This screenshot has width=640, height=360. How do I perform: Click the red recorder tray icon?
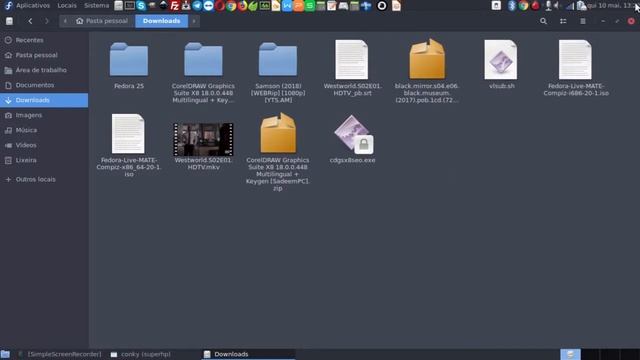[535, 6]
